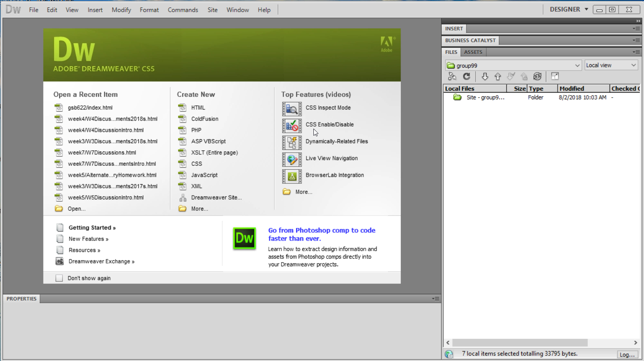Image resolution: width=644 pixels, height=361 pixels.
Task: Click the Live View Navigation icon
Action: click(292, 159)
